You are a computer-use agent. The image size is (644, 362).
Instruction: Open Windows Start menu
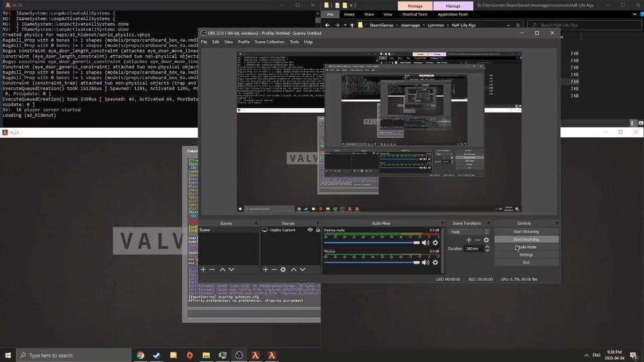click(x=8, y=355)
